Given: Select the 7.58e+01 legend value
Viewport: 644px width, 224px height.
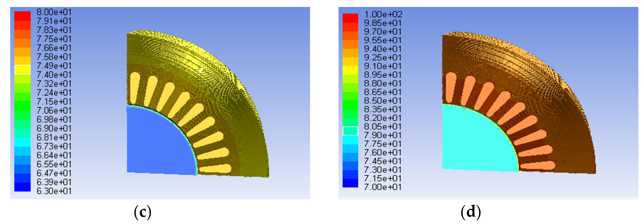Looking at the screenshot, I should (54, 57).
